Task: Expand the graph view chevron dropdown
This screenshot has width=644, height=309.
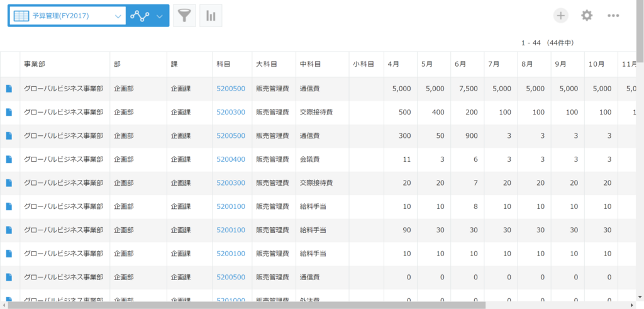Action: [160, 16]
